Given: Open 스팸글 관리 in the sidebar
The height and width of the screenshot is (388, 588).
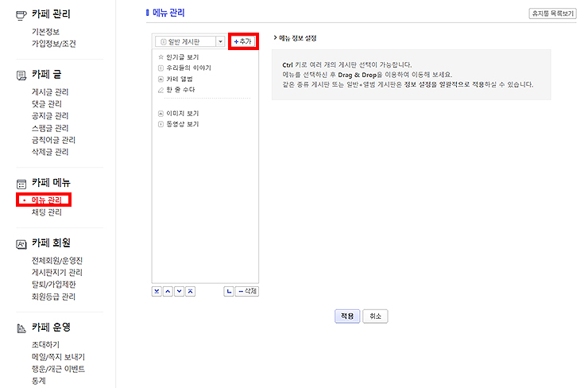Looking at the screenshot, I should 50,128.
